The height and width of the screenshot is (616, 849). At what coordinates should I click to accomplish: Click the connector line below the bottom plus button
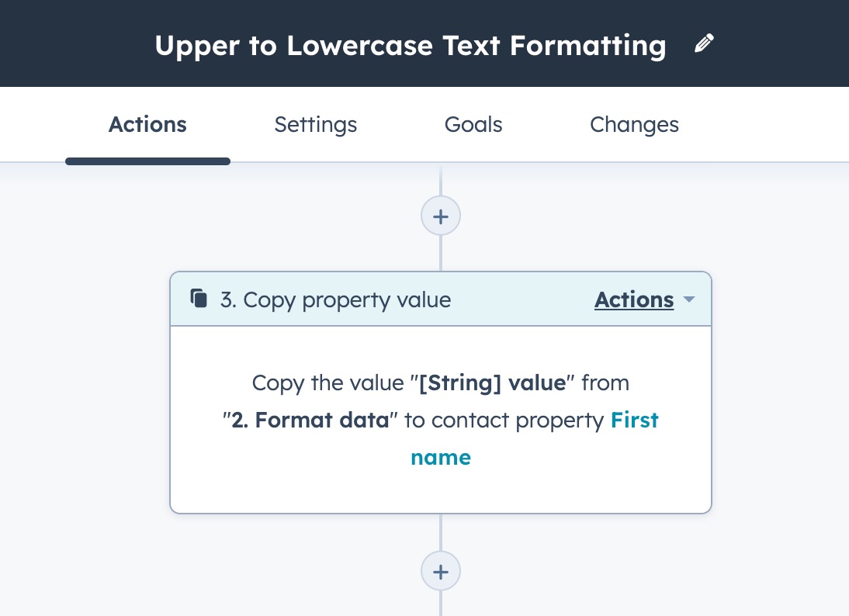pos(441,604)
